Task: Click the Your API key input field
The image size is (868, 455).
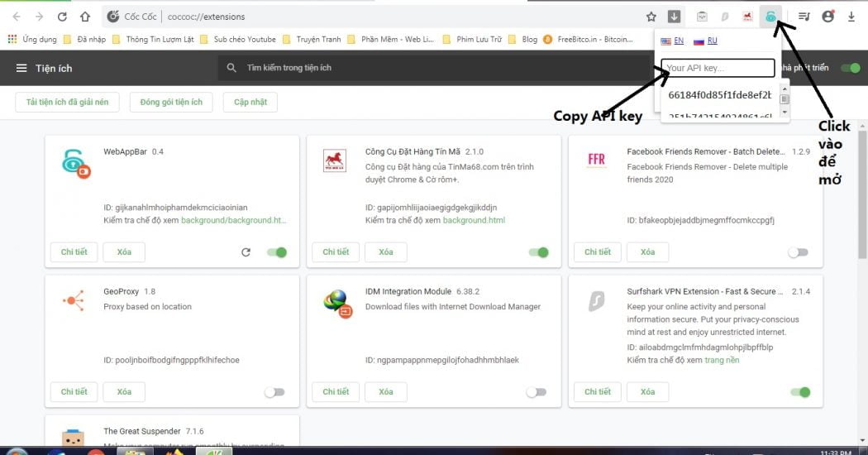Action: [718, 68]
